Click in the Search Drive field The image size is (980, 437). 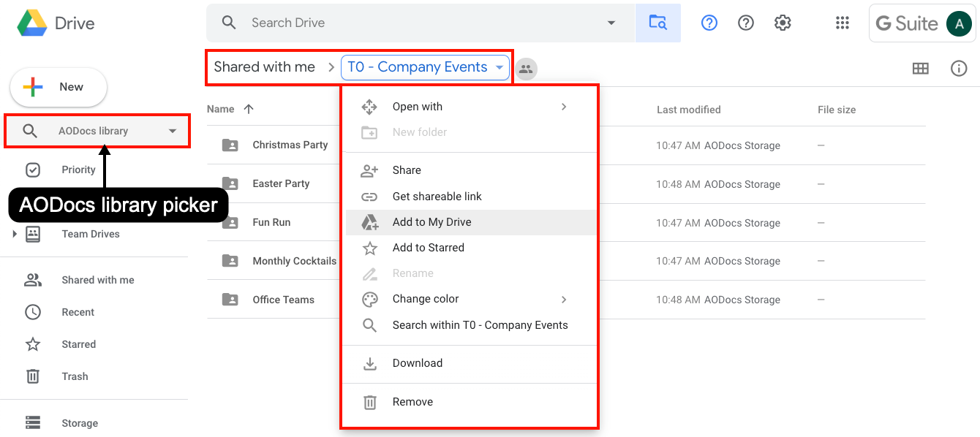tap(421, 23)
